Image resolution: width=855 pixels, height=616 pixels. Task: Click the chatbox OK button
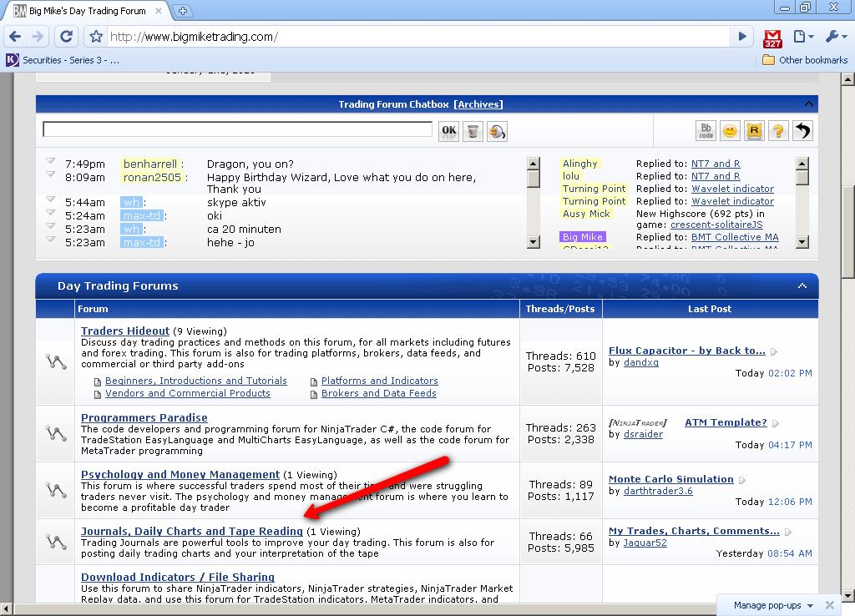[448, 130]
